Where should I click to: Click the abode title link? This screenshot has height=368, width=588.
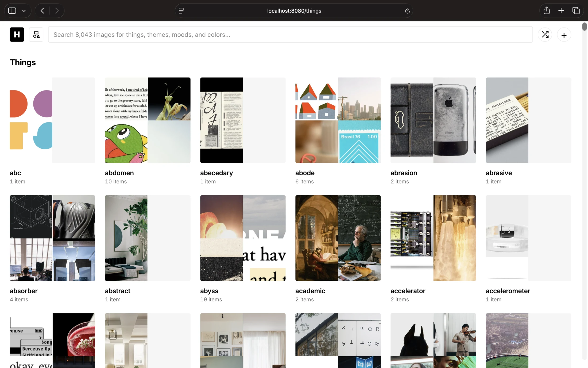(305, 173)
